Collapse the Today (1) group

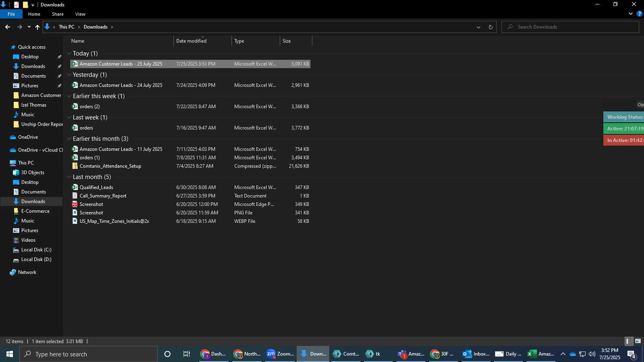tap(69, 53)
